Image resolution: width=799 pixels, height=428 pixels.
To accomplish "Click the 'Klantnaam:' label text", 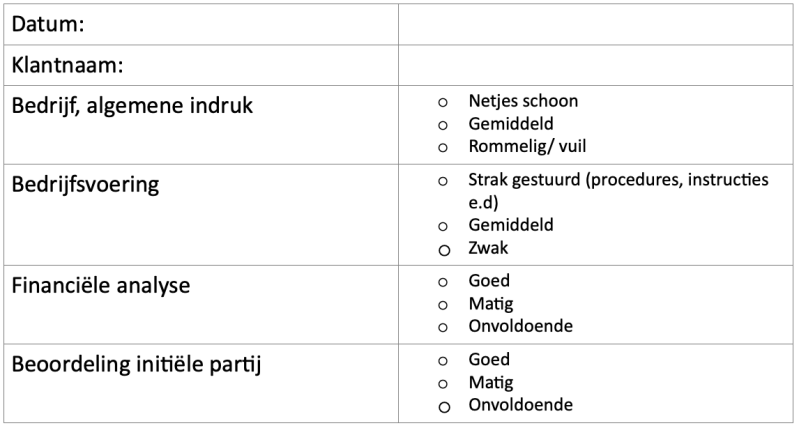I will click(67, 66).
